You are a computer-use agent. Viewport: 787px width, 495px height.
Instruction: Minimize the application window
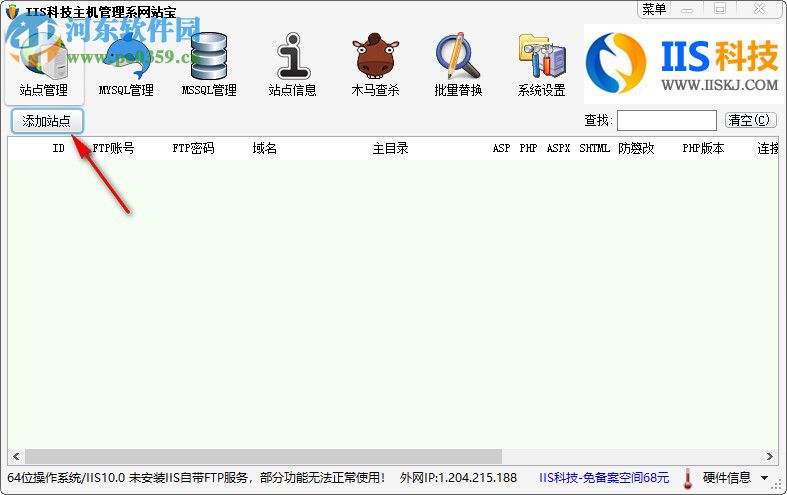tap(687, 9)
